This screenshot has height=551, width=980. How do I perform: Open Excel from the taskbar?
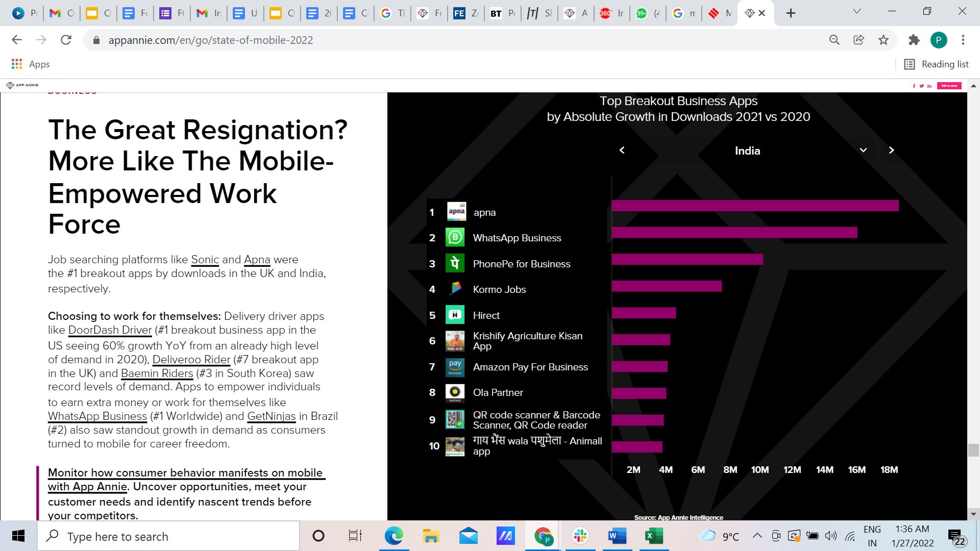point(654,536)
